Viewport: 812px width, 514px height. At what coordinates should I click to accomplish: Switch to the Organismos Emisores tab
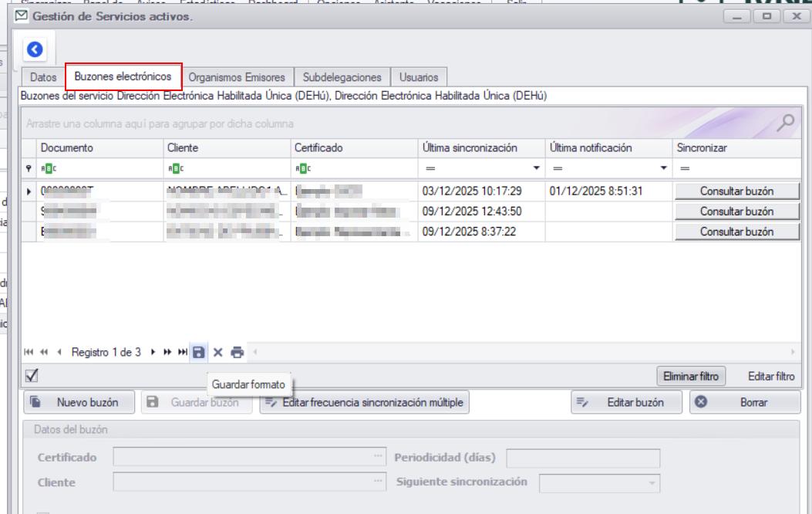click(237, 77)
